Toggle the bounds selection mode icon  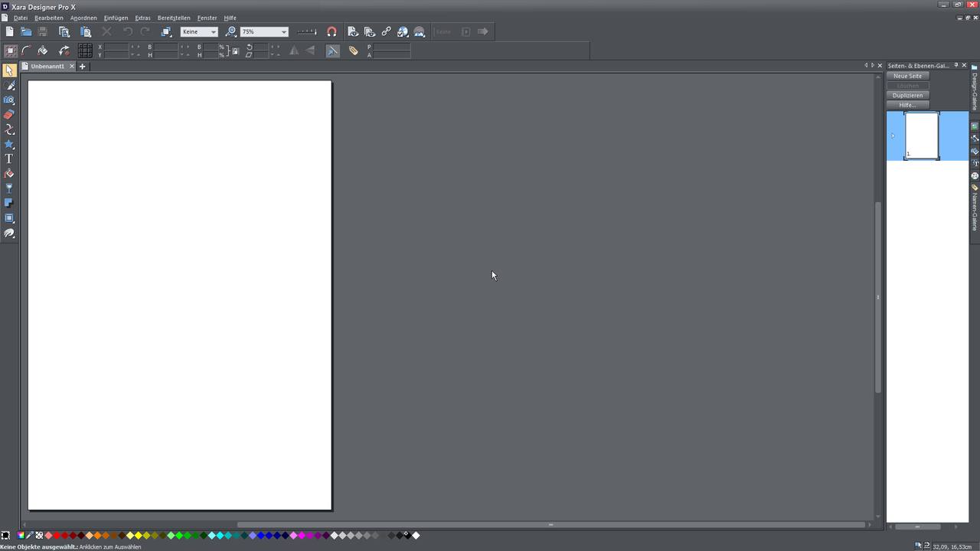pyautogui.click(x=11, y=51)
